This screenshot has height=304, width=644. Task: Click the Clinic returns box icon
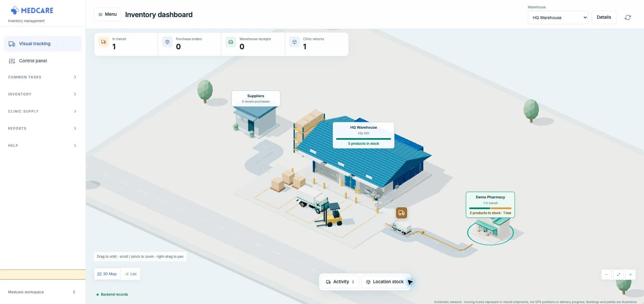point(294,42)
